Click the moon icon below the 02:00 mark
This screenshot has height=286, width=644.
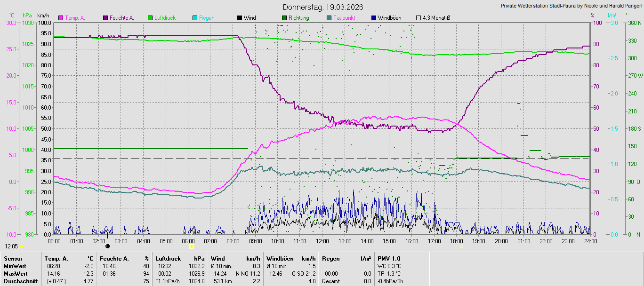(107, 246)
